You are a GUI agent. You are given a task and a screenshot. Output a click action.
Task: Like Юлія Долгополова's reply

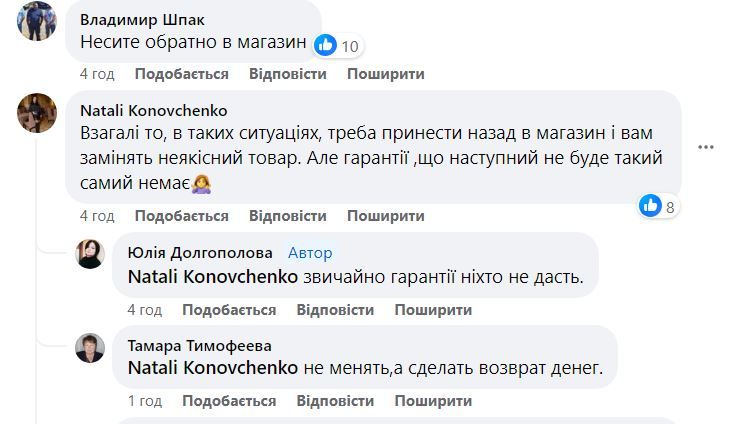(x=229, y=310)
